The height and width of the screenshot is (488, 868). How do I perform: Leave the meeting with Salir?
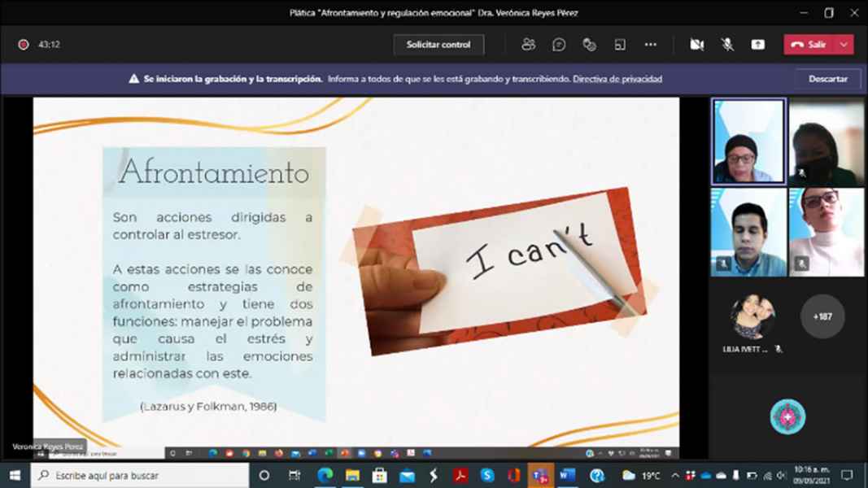(x=809, y=45)
